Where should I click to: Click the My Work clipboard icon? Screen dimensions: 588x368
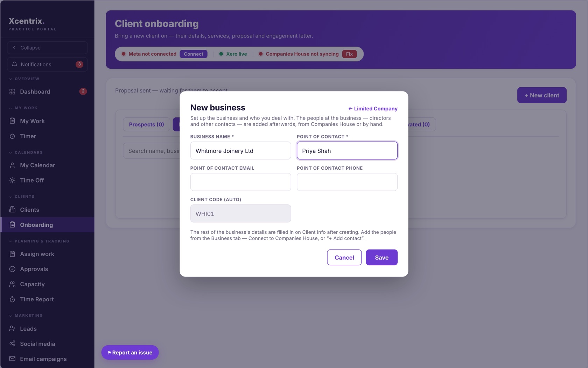(12, 121)
